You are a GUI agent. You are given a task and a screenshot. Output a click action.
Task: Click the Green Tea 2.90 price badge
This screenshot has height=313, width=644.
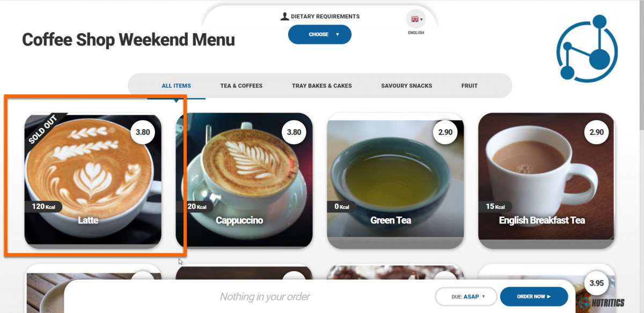tap(445, 132)
